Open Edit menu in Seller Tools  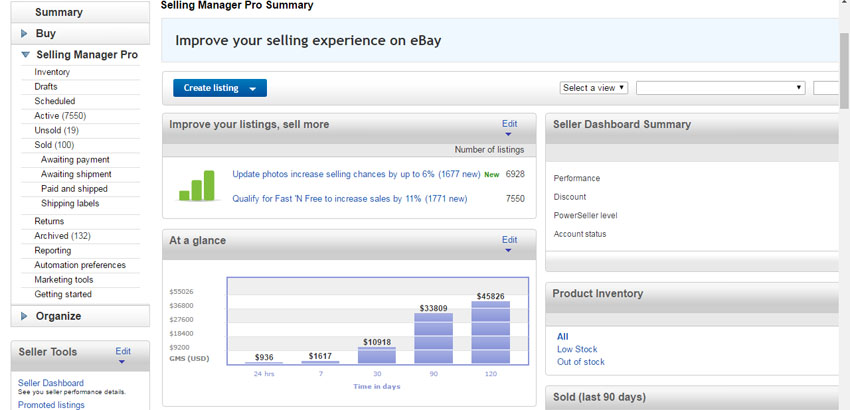point(123,352)
